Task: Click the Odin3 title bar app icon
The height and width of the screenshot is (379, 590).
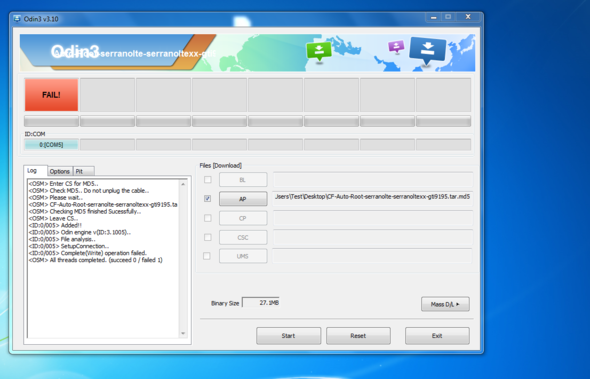Action: [17, 19]
